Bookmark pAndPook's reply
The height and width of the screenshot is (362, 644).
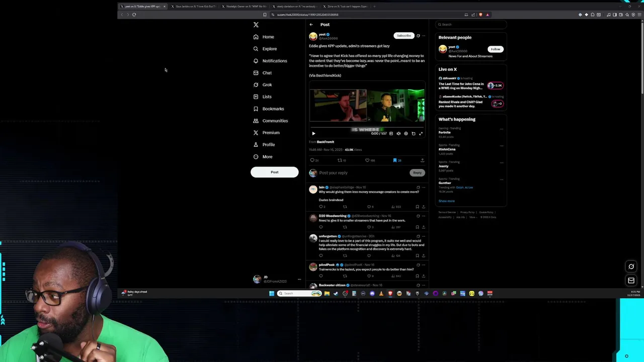417,276
